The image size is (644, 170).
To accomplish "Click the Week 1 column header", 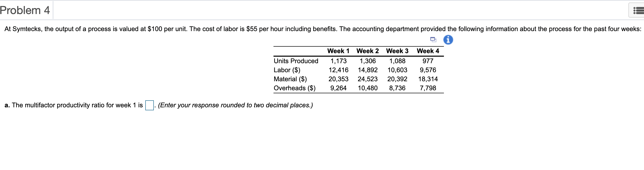I will [x=338, y=51].
